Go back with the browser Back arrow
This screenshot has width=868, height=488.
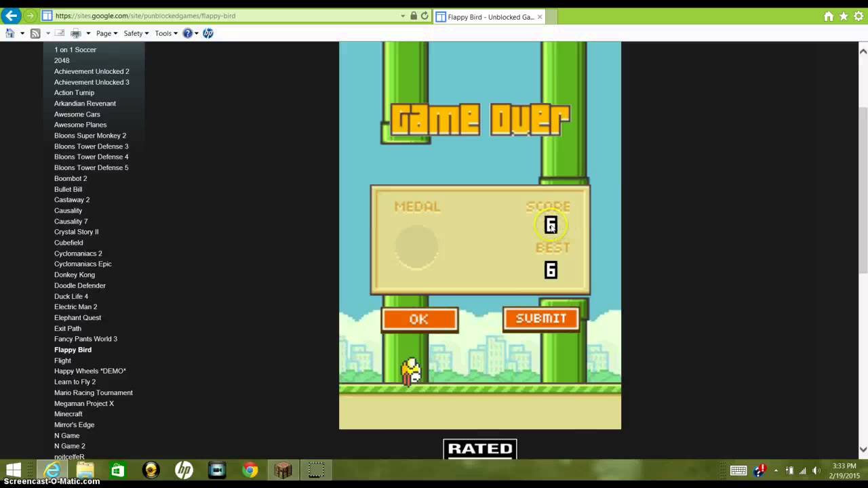(11, 16)
